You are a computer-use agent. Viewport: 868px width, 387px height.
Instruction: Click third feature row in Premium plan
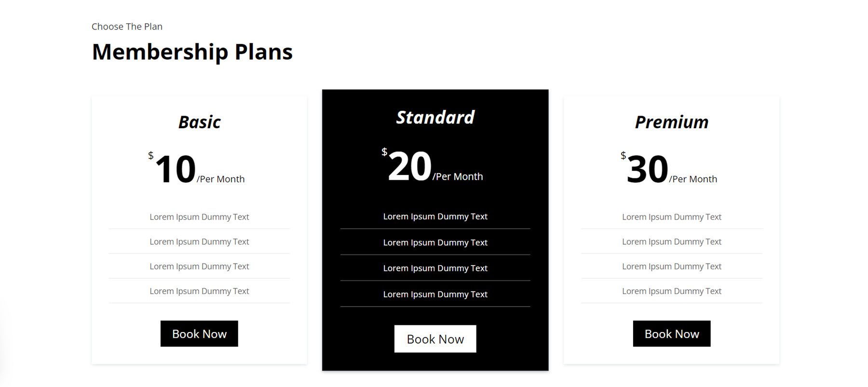click(x=671, y=266)
